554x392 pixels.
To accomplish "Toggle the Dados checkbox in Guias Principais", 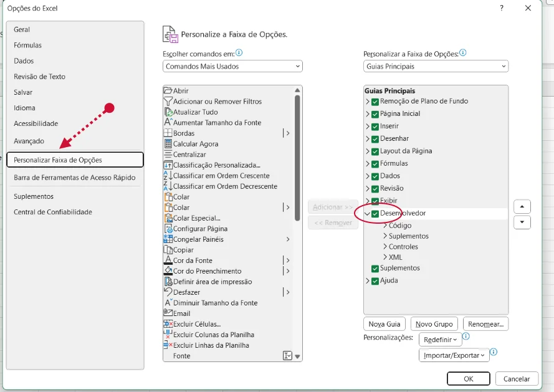I will click(x=375, y=176).
